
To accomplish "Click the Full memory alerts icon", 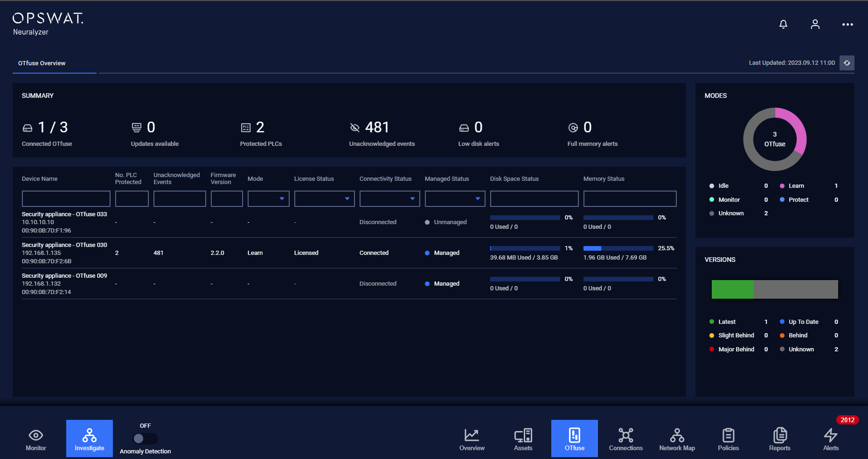I will pos(573,128).
